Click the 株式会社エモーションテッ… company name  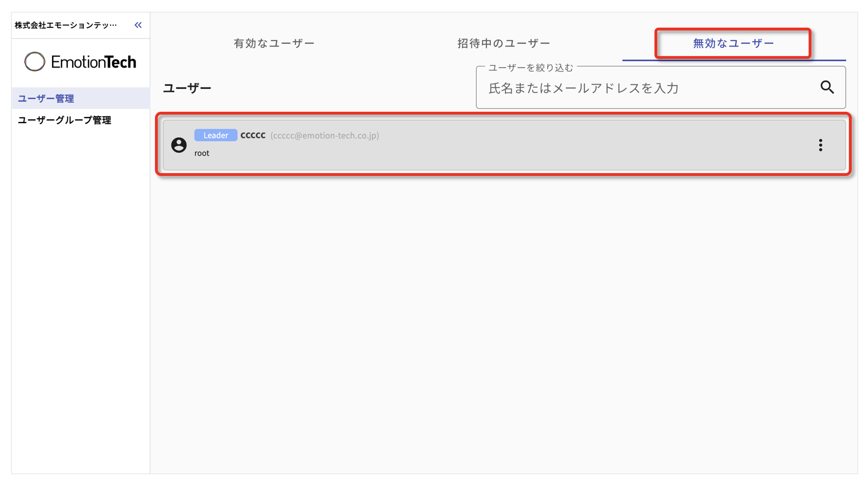coord(66,25)
